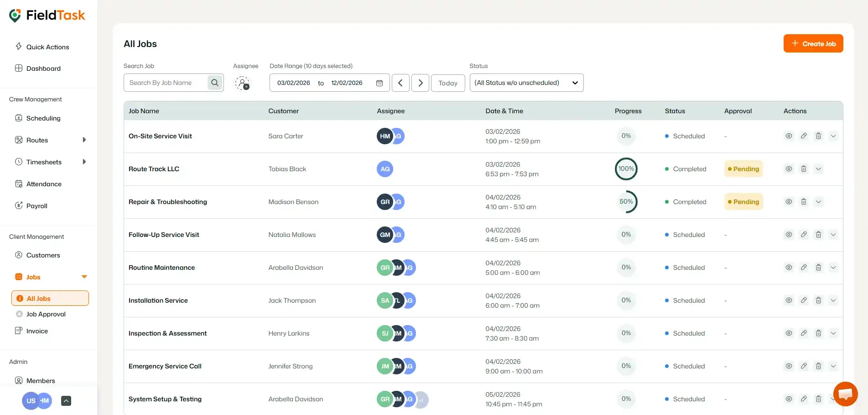
Task: Expand the Installation Service row
Action: pos(833,300)
